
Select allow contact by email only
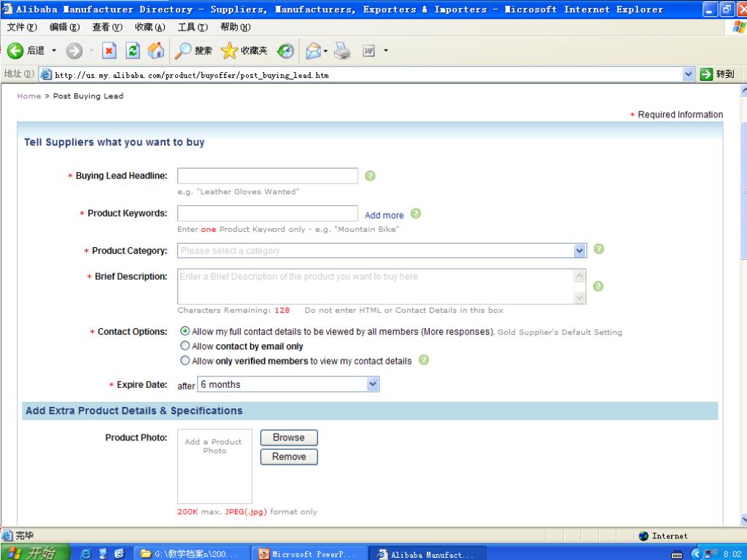[185, 346]
